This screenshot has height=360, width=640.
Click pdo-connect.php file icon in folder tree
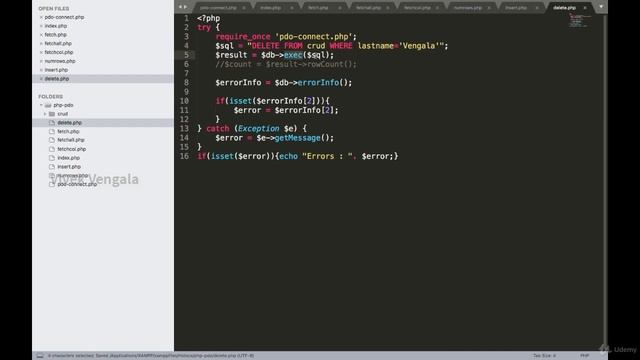[52, 184]
